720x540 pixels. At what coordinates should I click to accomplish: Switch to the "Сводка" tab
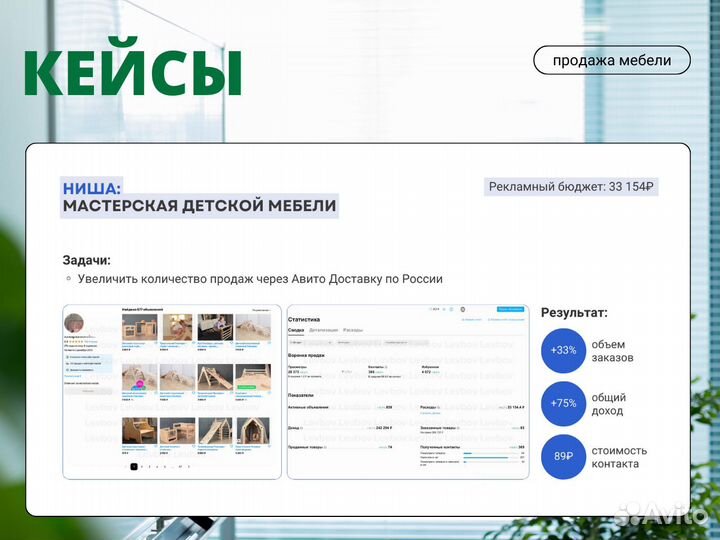pos(296,330)
